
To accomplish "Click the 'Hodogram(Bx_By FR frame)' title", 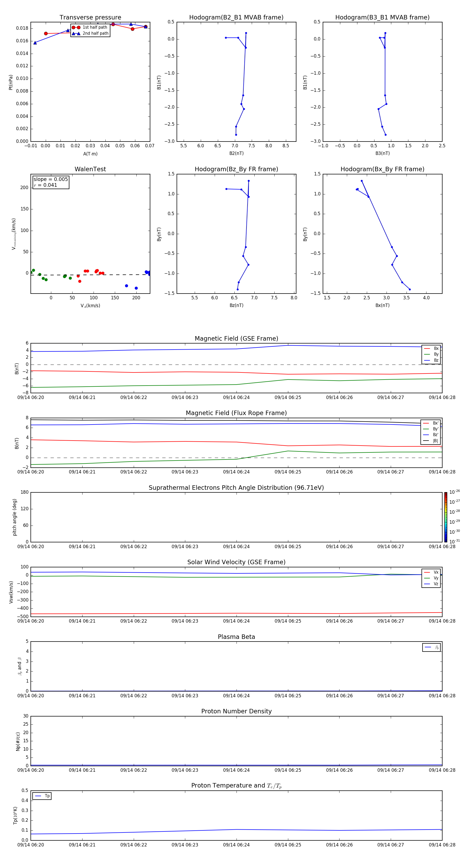I will (382, 169).
